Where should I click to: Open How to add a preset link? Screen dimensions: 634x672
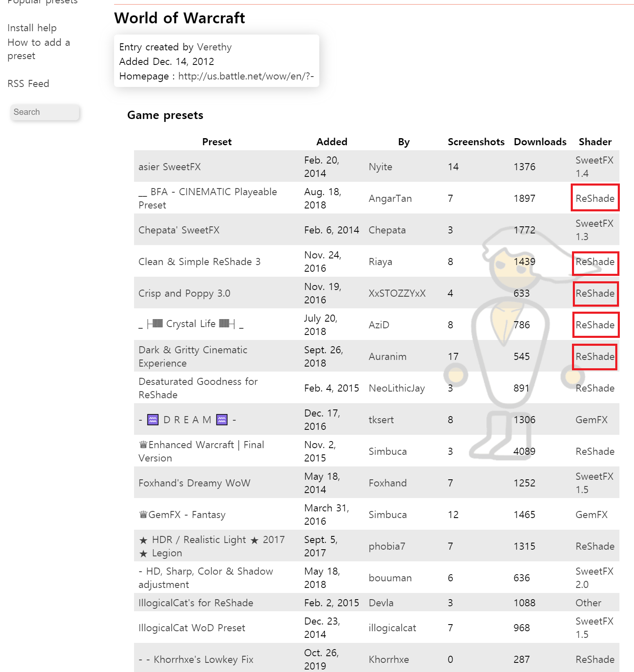click(39, 49)
